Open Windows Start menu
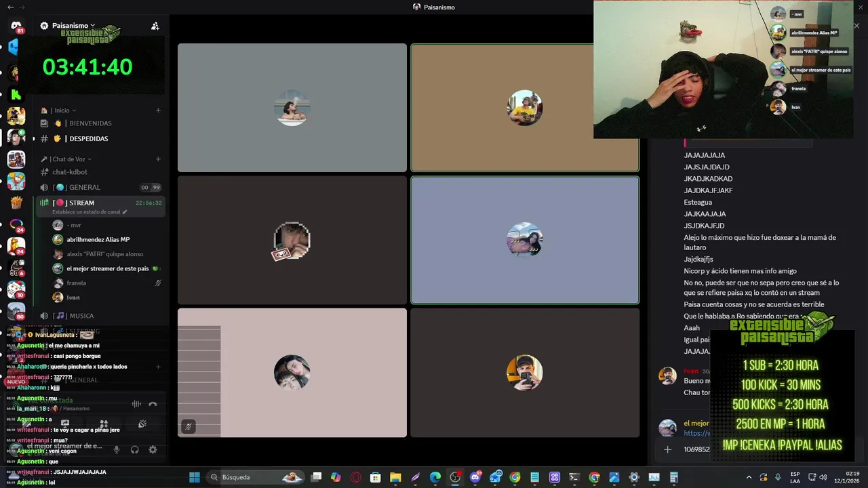The image size is (868, 488). coord(195,477)
